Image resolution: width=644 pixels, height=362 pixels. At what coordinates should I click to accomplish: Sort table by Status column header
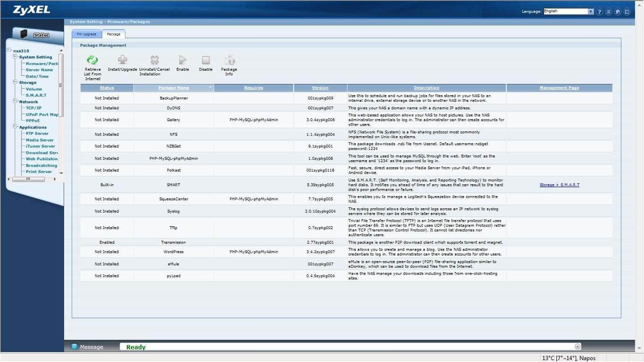(x=107, y=88)
